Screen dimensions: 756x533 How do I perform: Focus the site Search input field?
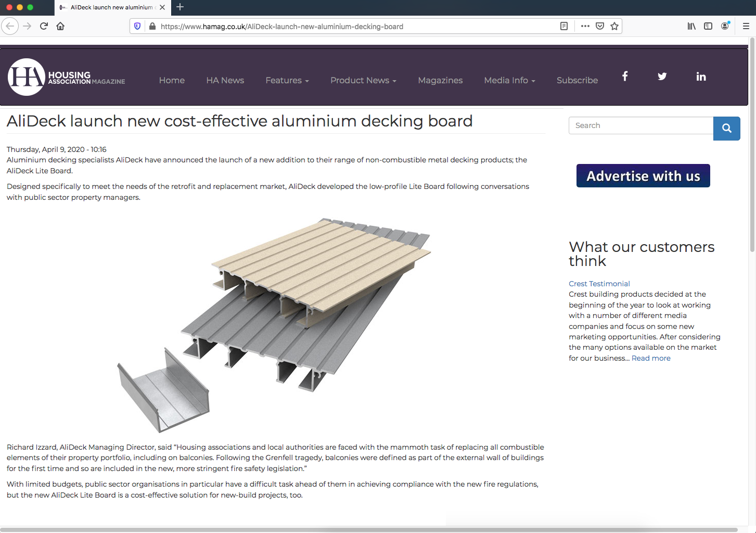pyautogui.click(x=641, y=125)
